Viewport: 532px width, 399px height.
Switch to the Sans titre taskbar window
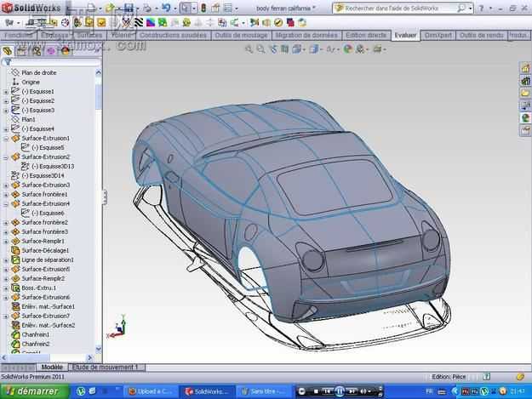(x=264, y=391)
